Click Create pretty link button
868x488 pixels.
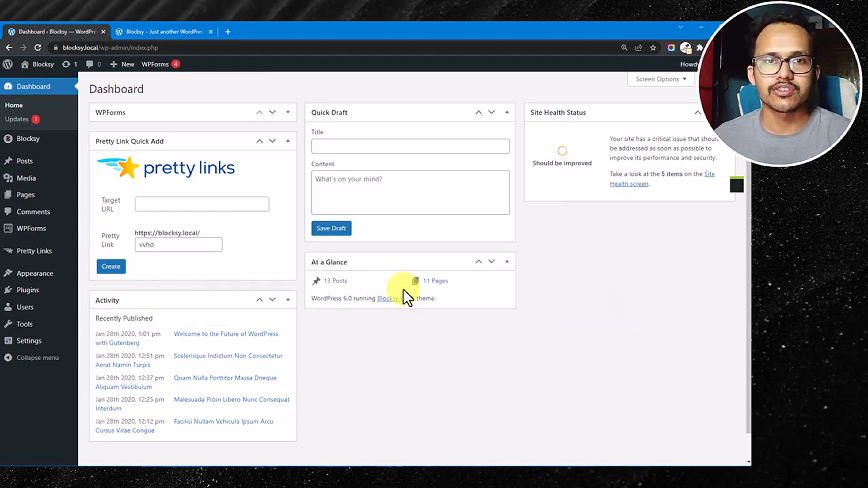[x=111, y=267]
